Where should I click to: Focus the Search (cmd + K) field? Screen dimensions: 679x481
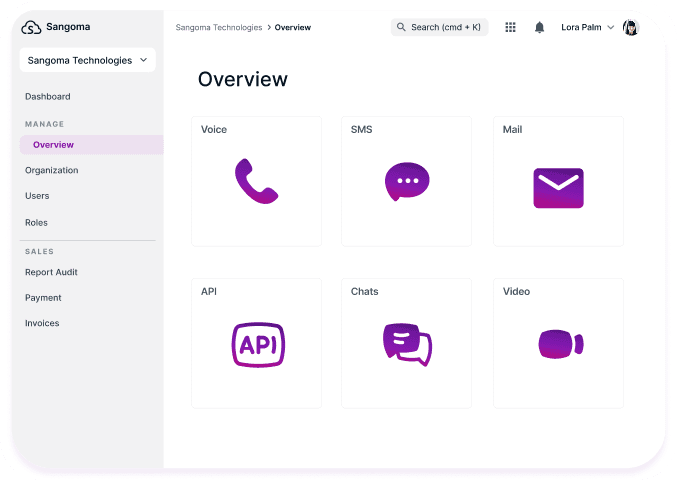tap(439, 28)
